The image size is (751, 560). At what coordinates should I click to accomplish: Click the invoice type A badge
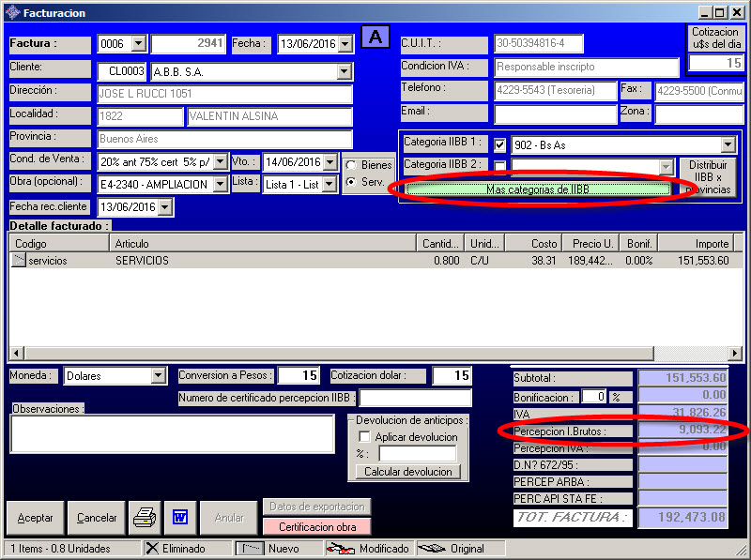[375, 38]
